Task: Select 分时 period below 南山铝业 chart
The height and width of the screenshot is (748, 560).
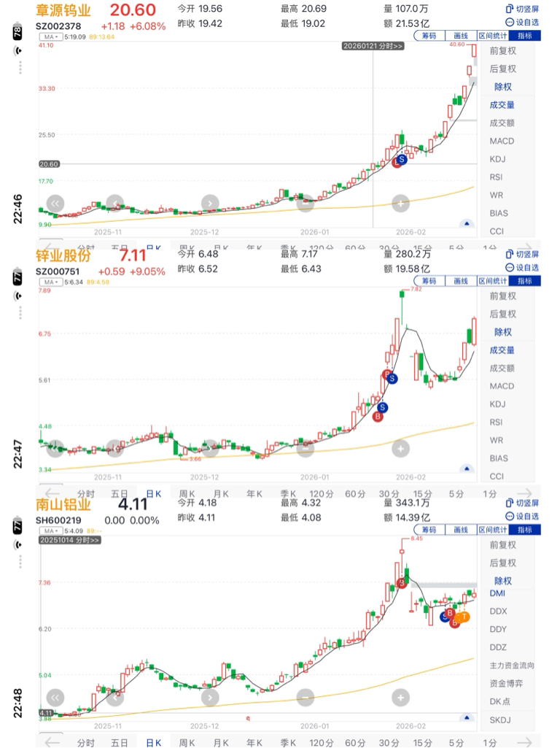Action: [x=86, y=743]
